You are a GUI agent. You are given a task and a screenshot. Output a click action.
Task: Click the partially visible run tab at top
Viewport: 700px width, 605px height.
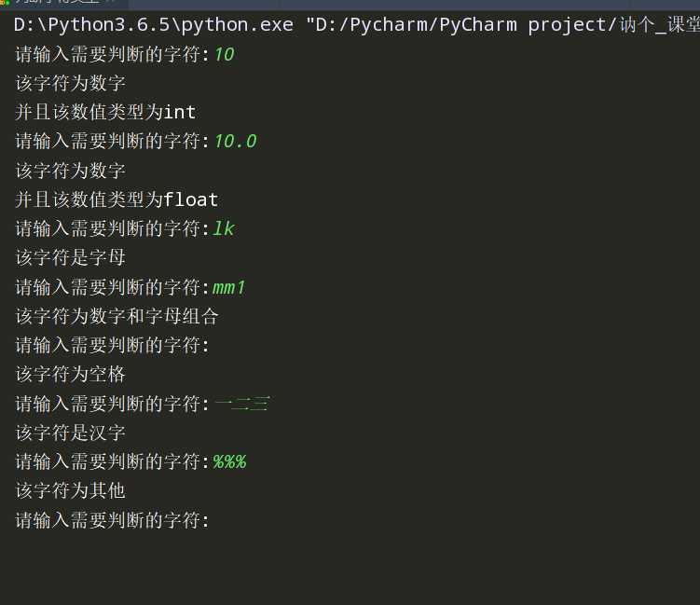coord(56,3)
